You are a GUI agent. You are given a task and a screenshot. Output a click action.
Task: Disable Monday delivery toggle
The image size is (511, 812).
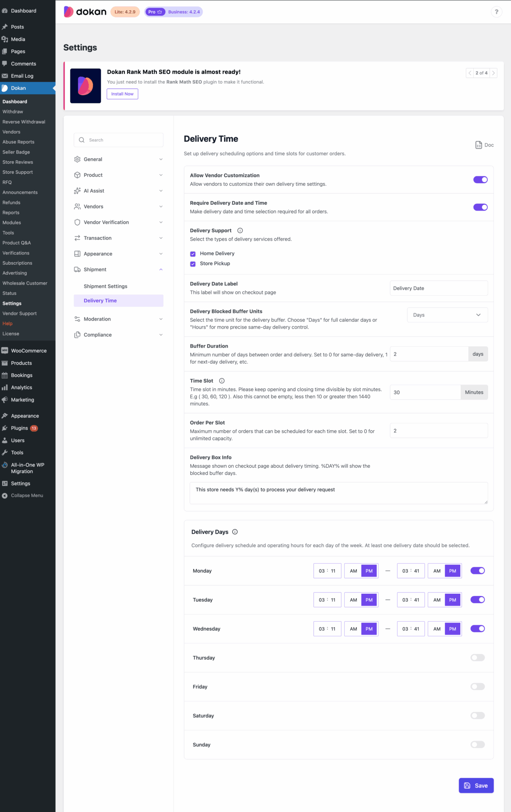pos(478,571)
